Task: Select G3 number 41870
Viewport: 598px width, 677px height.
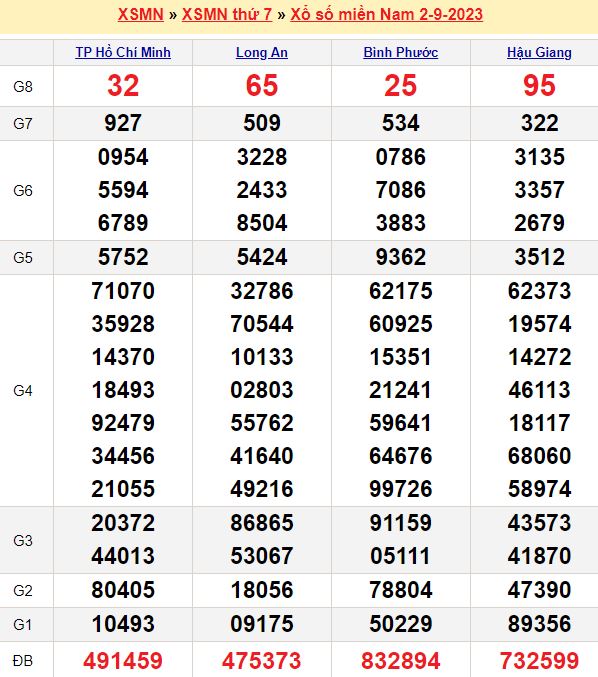Action: point(539,556)
